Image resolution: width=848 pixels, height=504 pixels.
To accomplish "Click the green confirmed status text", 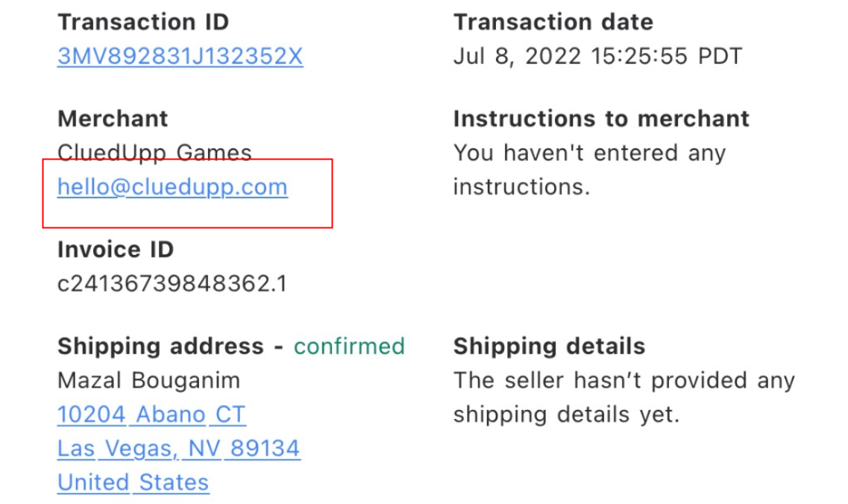I will click(x=349, y=346).
